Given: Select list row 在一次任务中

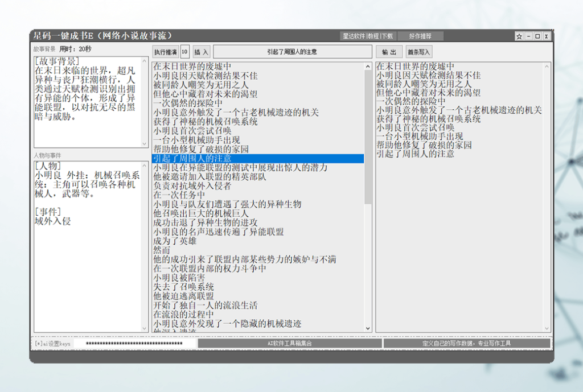Looking at the screenshot, I should [x=258, y=195].
